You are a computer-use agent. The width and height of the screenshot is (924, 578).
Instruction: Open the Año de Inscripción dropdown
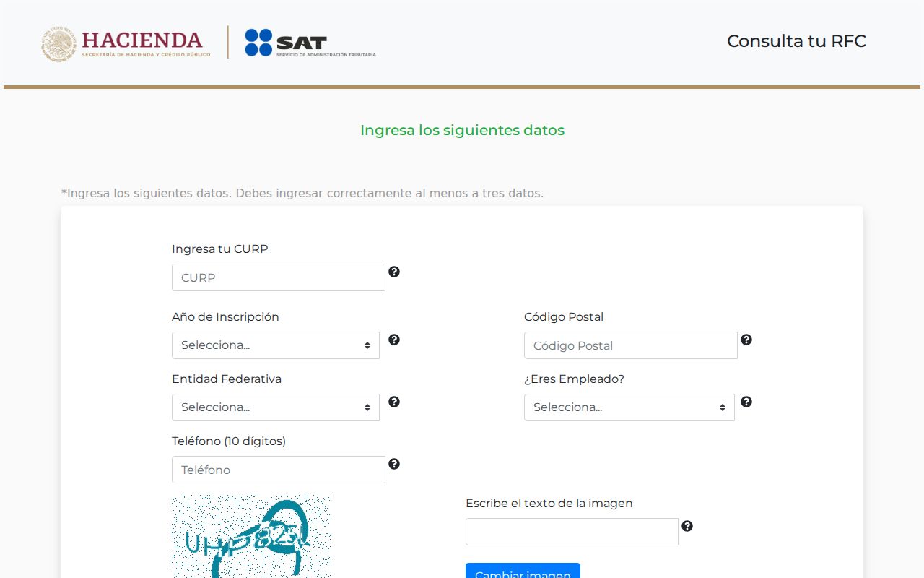276,345
